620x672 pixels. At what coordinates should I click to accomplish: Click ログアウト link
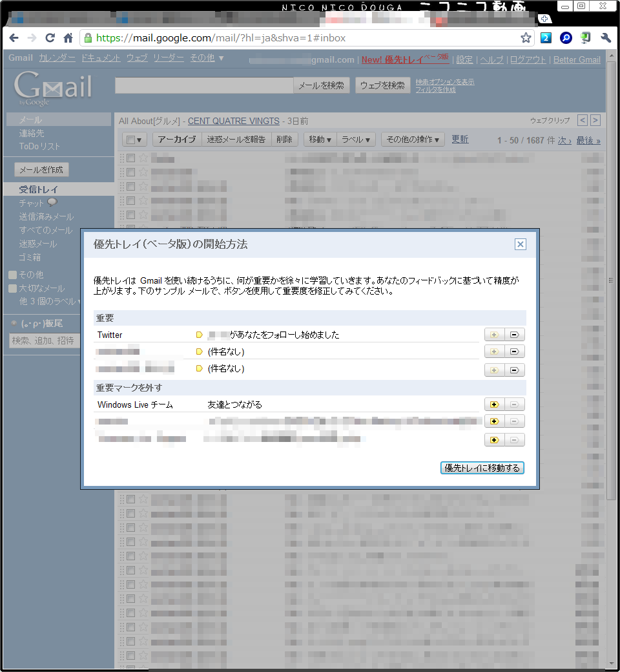point(528,59)
